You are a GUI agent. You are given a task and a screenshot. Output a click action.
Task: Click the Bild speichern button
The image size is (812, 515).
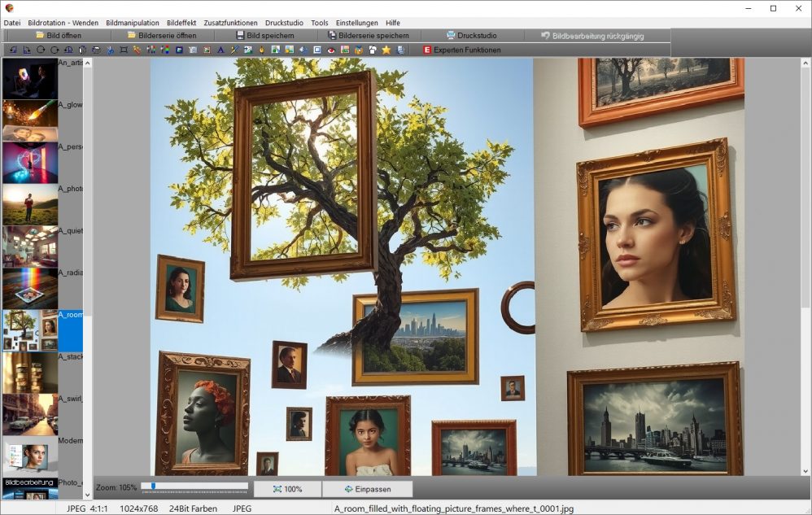pyautogui.click(x=265, y=36)
